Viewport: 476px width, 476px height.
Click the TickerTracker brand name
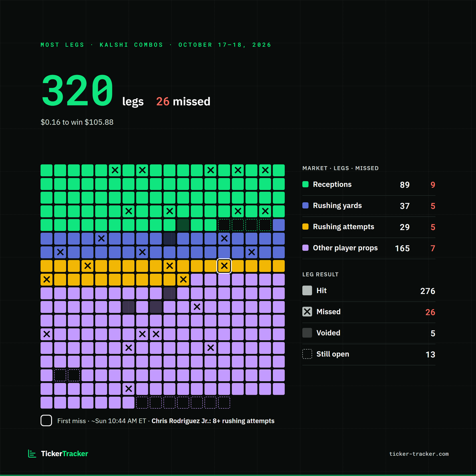coord(65,453)
